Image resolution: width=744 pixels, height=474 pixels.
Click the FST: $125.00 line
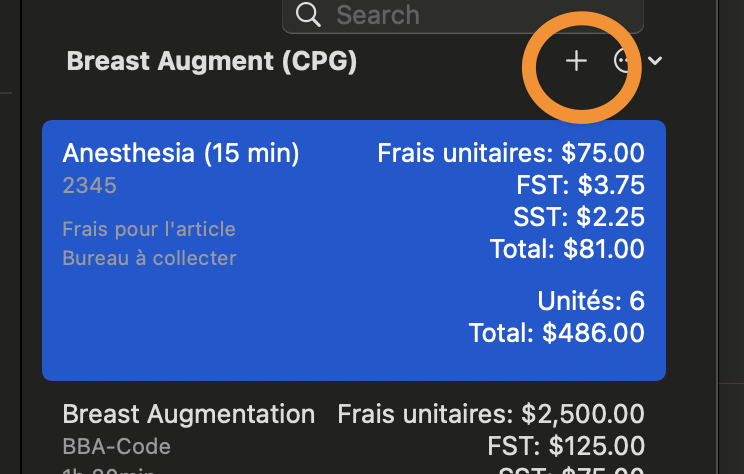click(566, 446)
